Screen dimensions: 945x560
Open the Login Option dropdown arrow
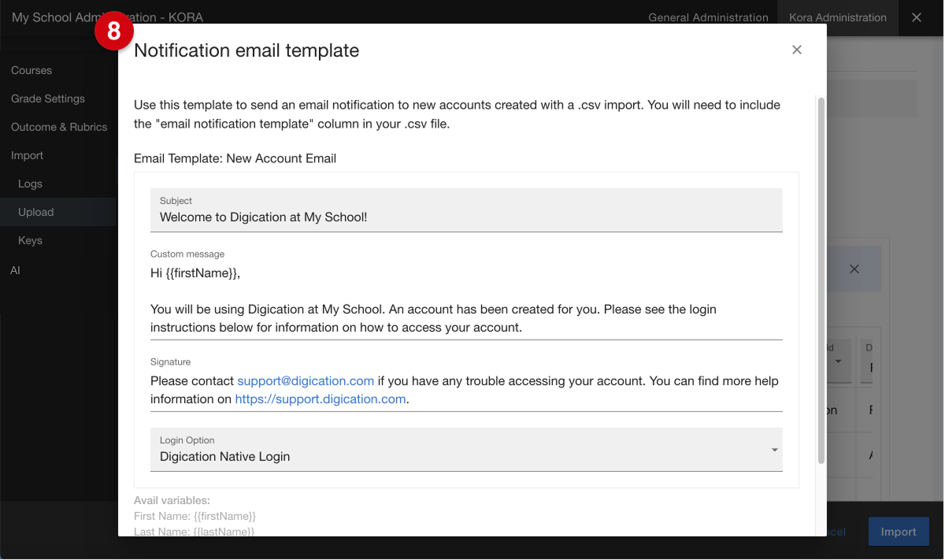775,450
